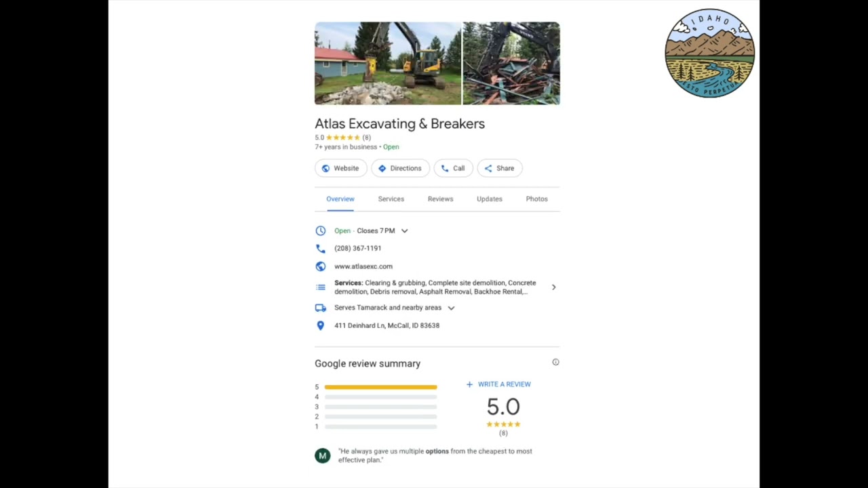Click the 2-star rating bar

click(380, 417)
